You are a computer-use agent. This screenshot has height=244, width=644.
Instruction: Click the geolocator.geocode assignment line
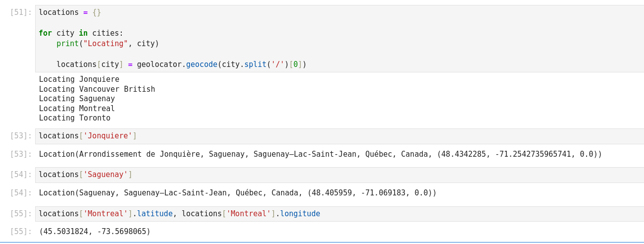(x=181, y=64)
